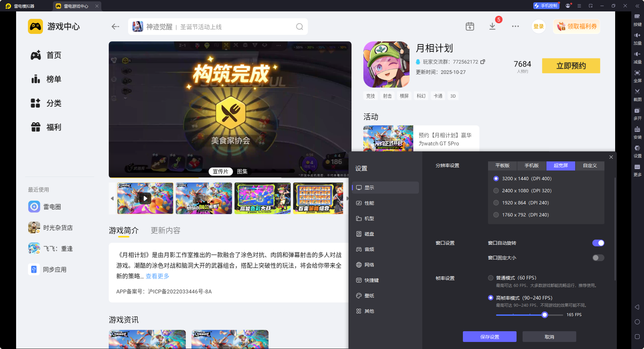Open 其他 settings section
Viewport: 644px width, 349px height.
tap(386, 311)
